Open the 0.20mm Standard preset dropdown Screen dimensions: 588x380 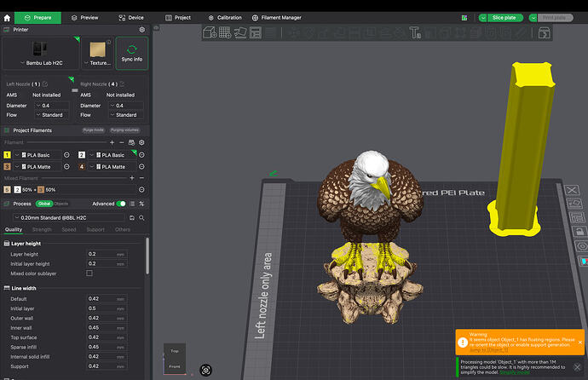tap(69, 218)
